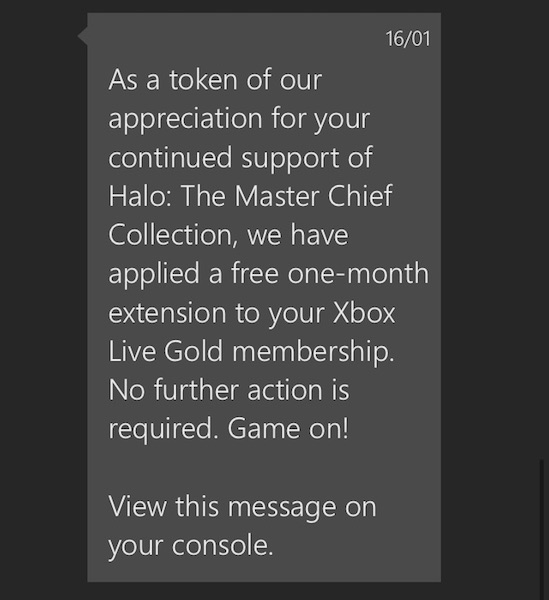Click the message bubble's left pointer tail
The width and height of the screenshot is (549, 600).
coord(83,36)
